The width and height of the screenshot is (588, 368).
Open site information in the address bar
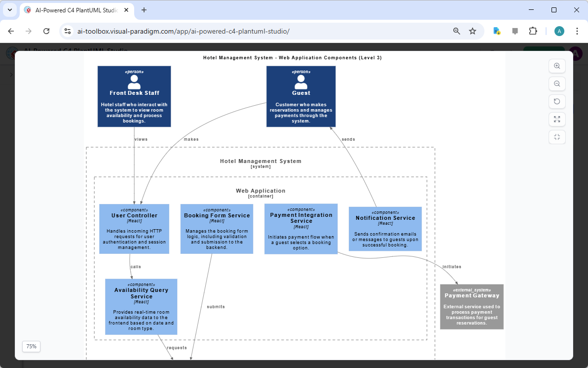coord(67,31)
